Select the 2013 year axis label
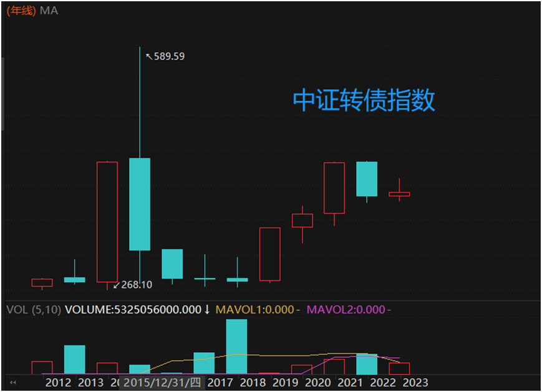 click(90, 383)
